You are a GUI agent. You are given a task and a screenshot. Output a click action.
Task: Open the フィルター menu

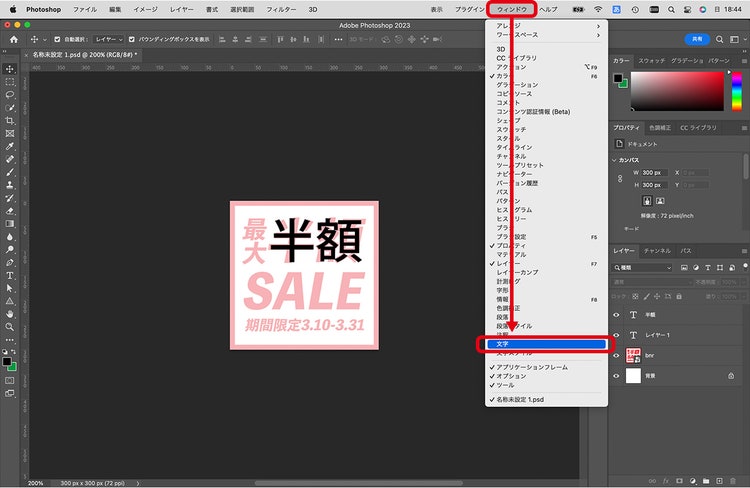point(281,9)
